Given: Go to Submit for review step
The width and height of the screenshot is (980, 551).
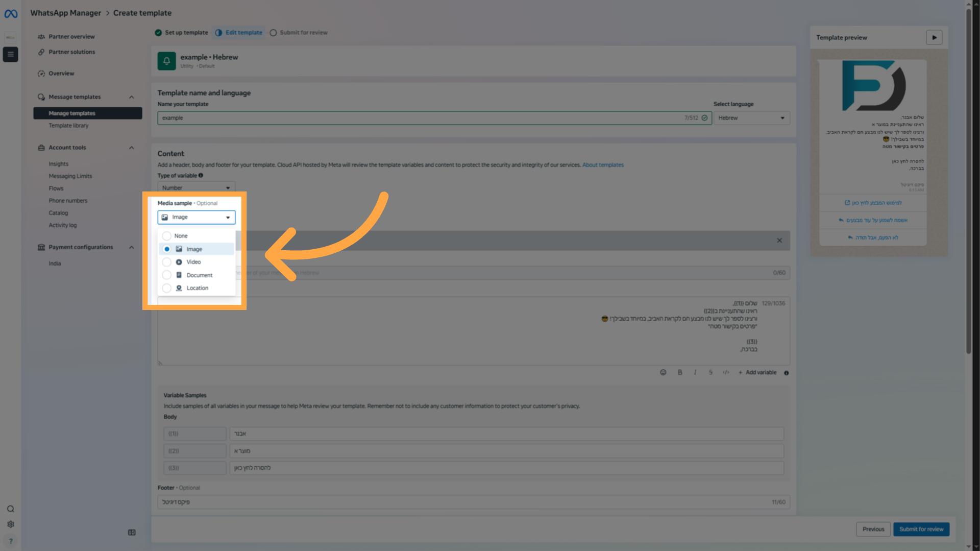Looking at the screenshot, I should [x=299, y=33].
